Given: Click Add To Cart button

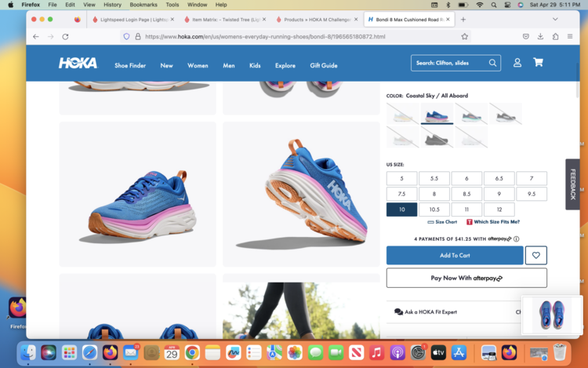Looking at the screenshot, I should pos(455,255).
